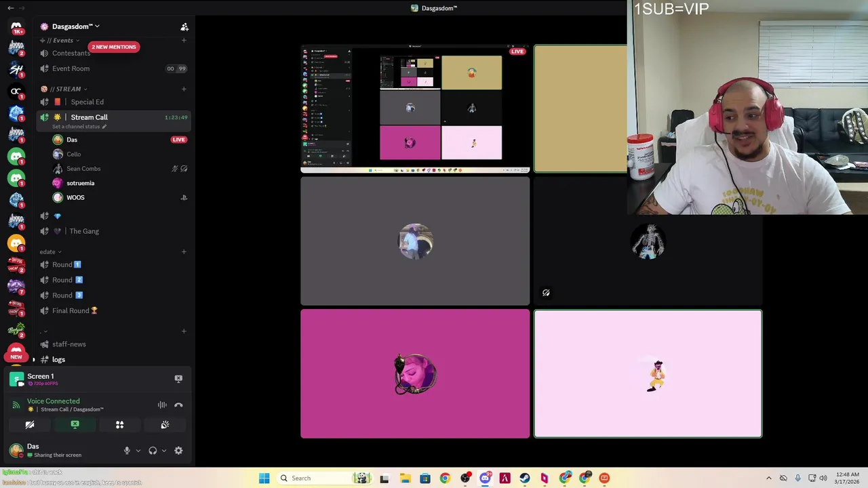
Task: Join the Event Room voice channel
Action: tap(112, 68)
